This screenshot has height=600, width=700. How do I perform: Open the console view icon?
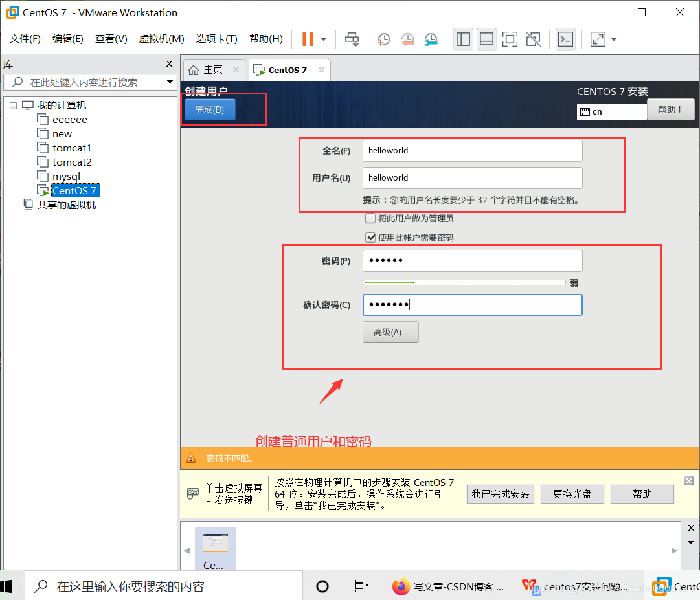565,39
